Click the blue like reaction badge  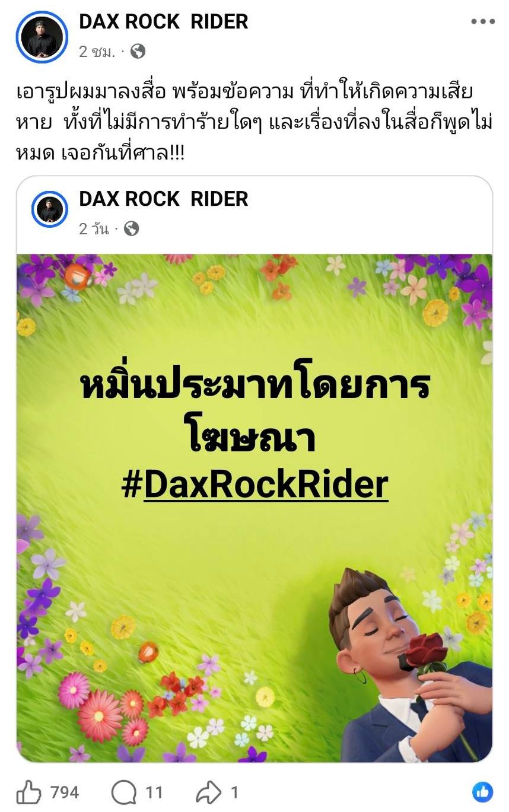(x=482, y=792)
